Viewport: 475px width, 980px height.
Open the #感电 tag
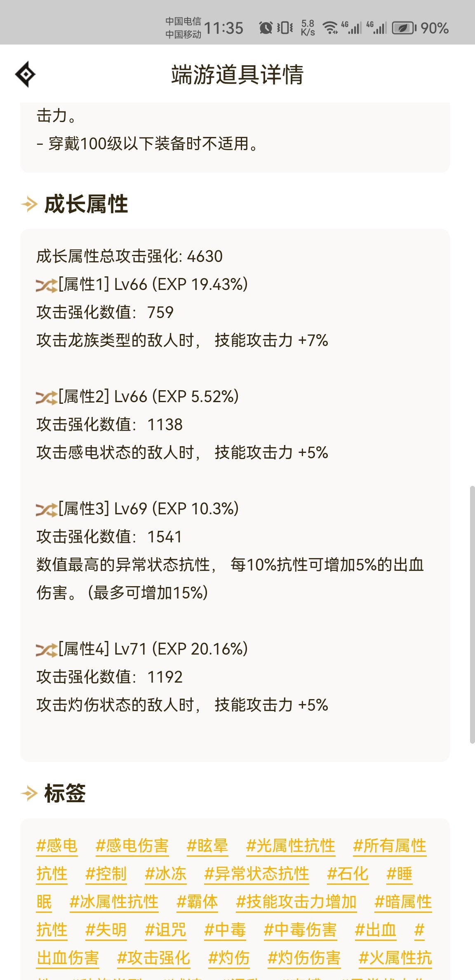coord(57,846)
